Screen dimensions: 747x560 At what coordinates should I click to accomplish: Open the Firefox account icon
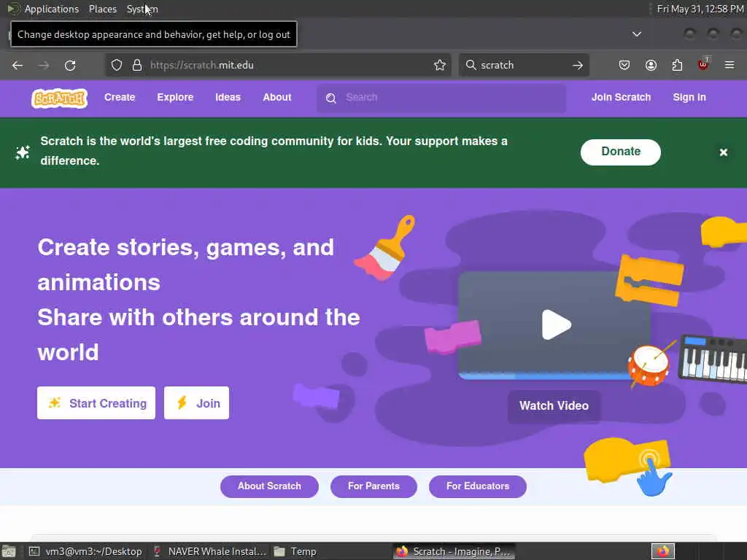click(x=651, y=65)
